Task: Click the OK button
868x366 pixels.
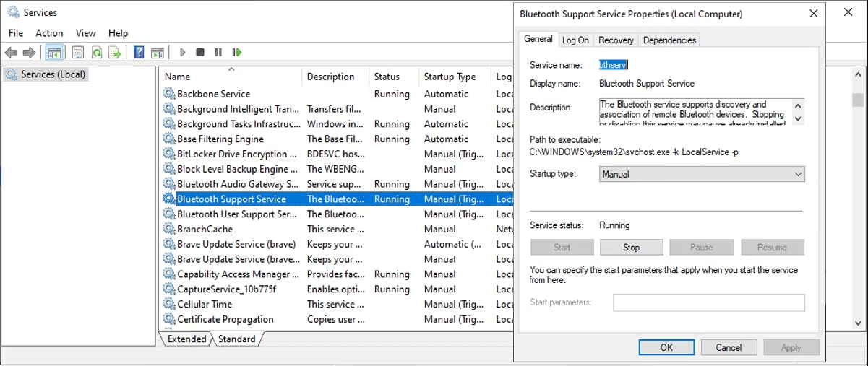Action: (x=666, y=347)
